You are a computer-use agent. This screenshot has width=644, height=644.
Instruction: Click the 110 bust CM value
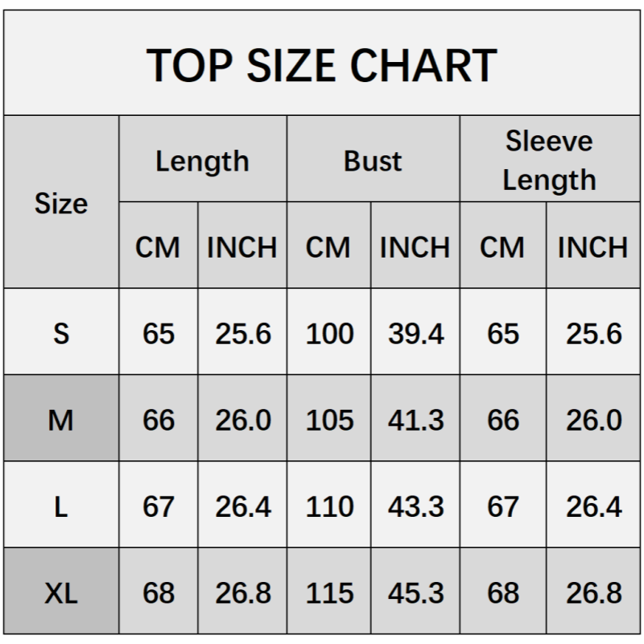[329, 506]
